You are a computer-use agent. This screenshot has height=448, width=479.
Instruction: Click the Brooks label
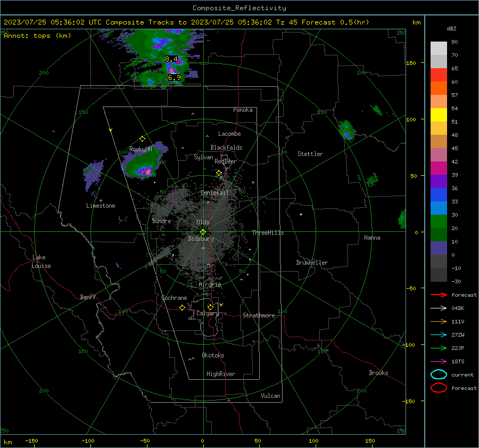[378, 373]
